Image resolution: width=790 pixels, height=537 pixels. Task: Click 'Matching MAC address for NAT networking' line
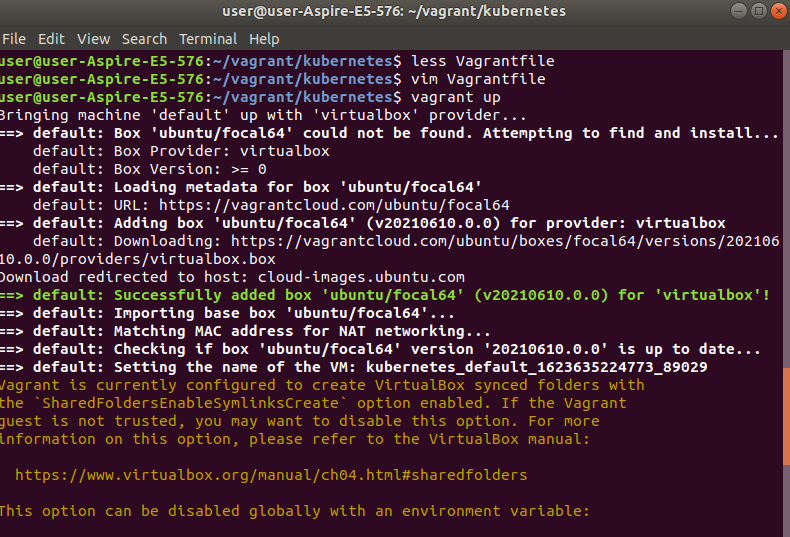245,331
